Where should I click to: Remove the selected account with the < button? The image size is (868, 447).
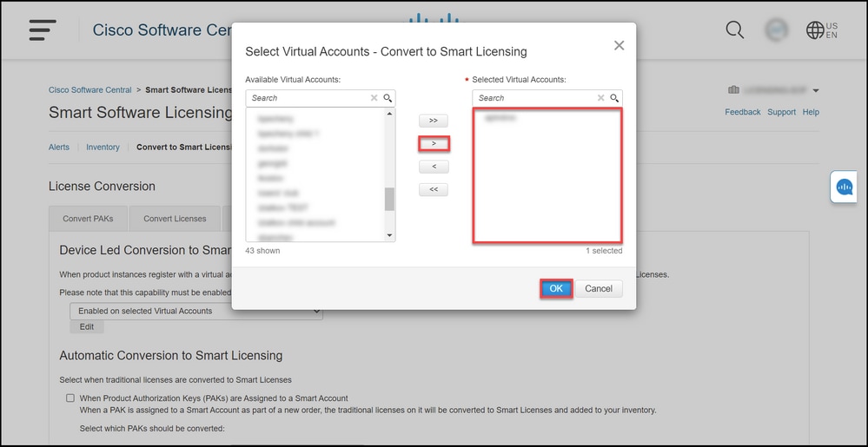click(x=434, y=167)
